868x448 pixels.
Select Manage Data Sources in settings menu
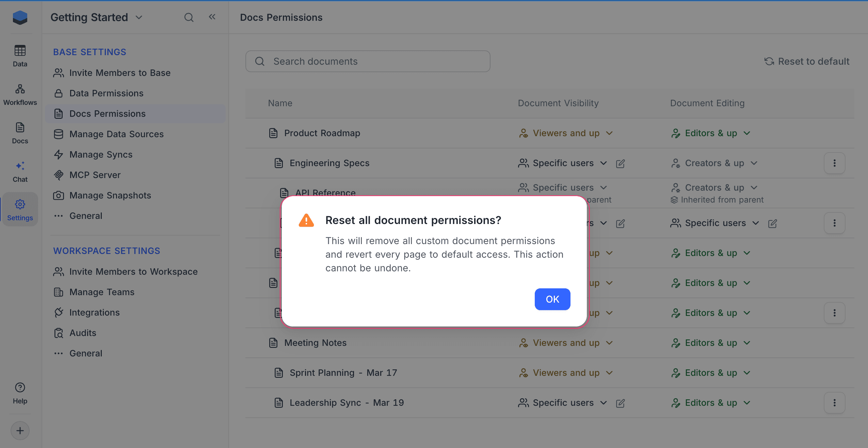coord(116,134)
